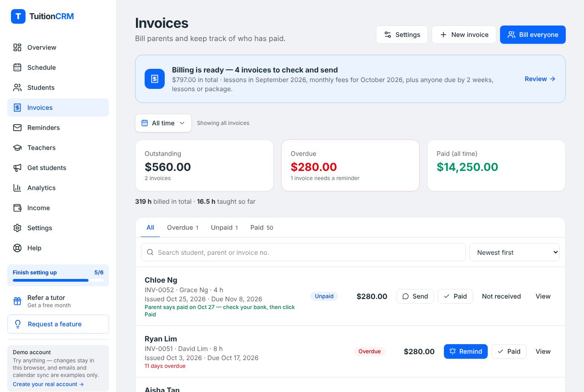This screenshot has width=584, height=392.
Task: Click the Finish setting up progress bar
Action: 58,280
